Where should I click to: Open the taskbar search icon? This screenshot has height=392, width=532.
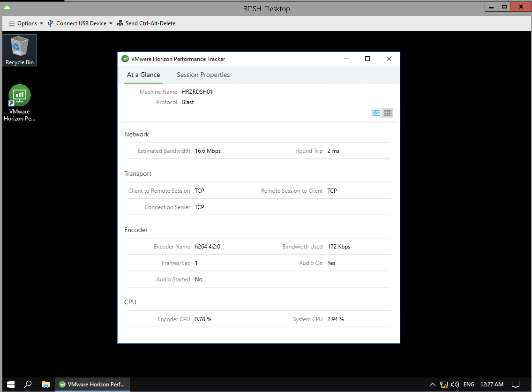pos(28,384)
